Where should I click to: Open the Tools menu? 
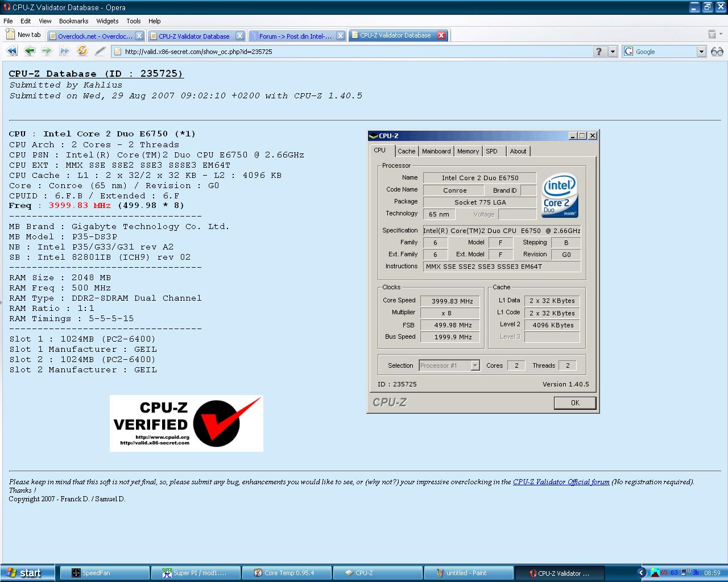click(x=134, y=21)
